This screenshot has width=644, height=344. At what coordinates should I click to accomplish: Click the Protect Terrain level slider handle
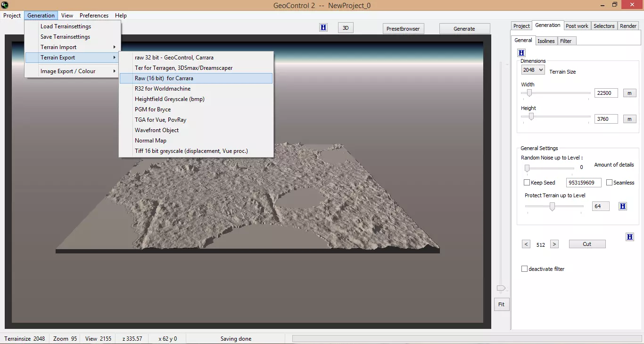click(x=552, y=206)
